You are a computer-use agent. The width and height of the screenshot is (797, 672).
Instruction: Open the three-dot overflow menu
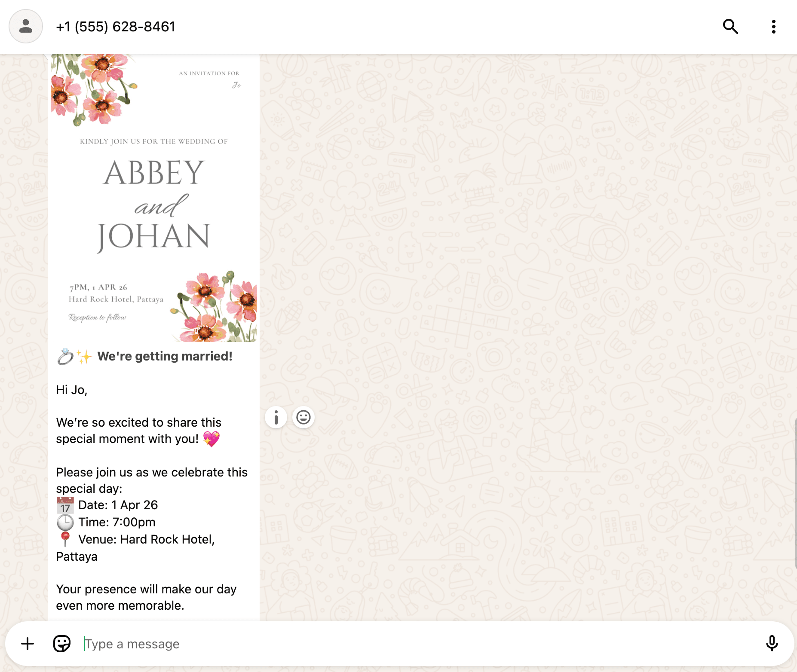(774, 27)
